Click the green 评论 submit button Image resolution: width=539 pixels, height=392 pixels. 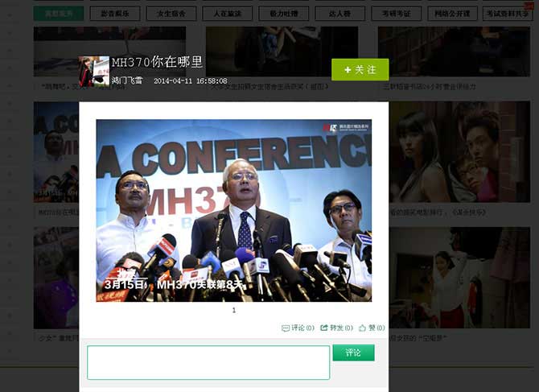(353, 353)
